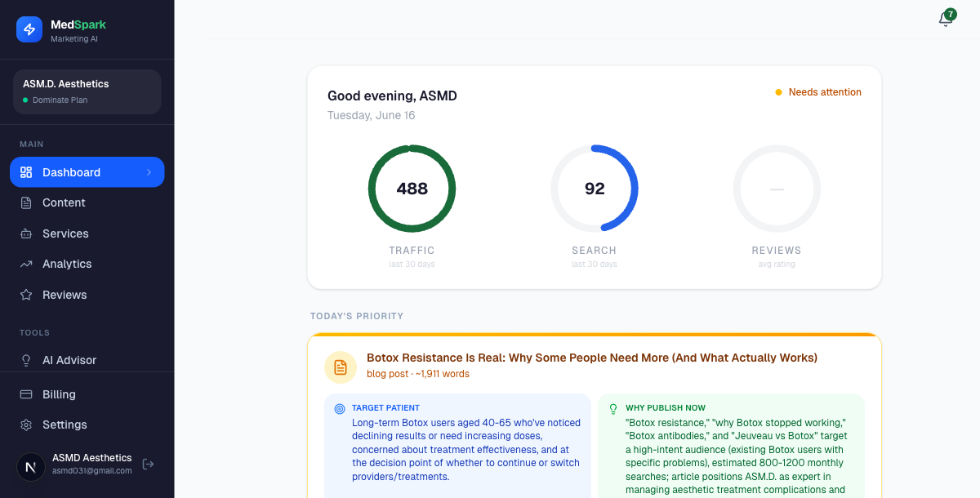Go to the Content section
The height and width of the screenshot is (498, 980).
point(87,202)
